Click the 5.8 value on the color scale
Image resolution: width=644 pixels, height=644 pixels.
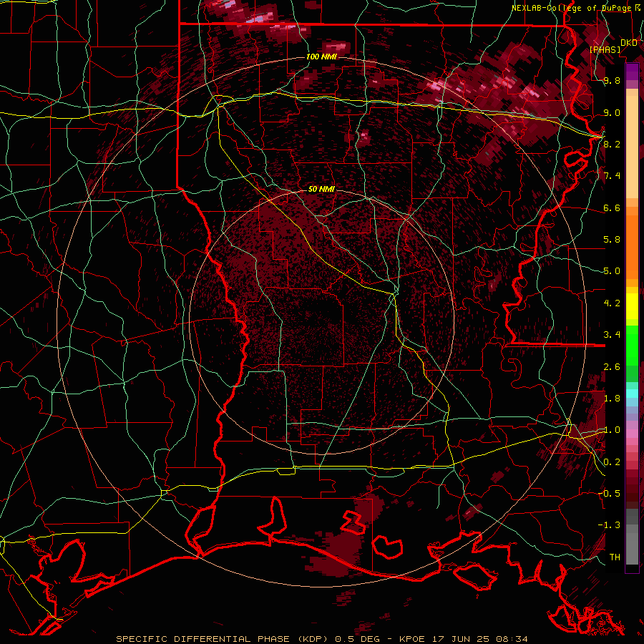click(612, 239)
